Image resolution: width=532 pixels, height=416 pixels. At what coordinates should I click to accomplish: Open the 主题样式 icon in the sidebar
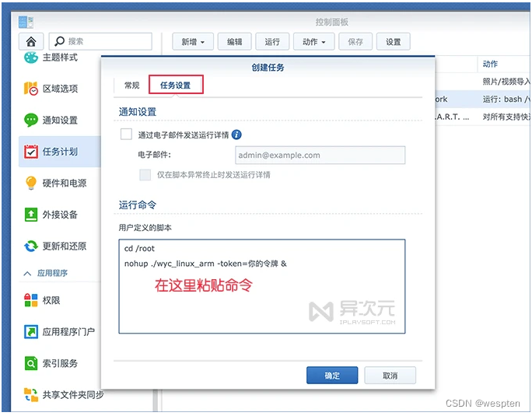point(31,58)
